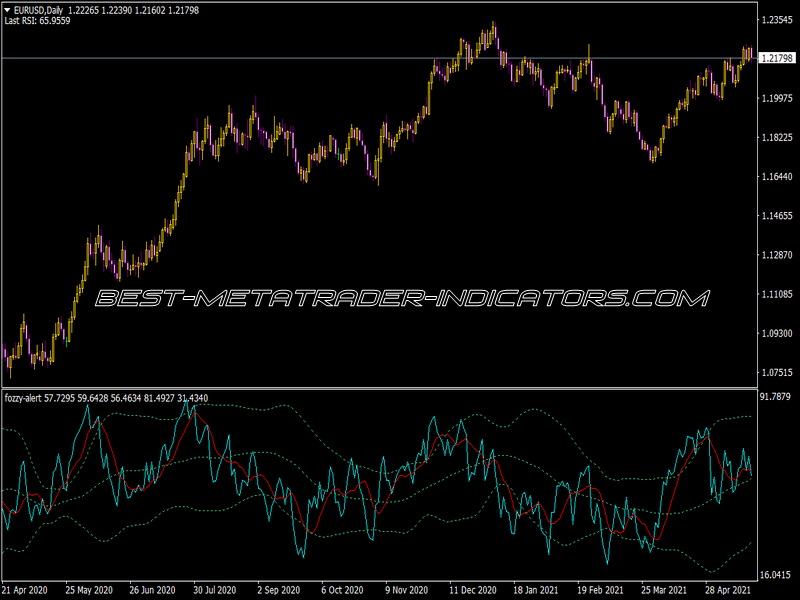The height and width of the screenshot is (600, 800).
Task: Select the fozzy-alert indicator label
Action: pos(23,398)
